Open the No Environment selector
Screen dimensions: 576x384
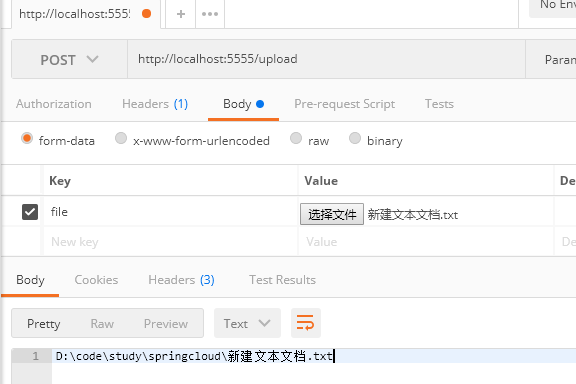552,6
